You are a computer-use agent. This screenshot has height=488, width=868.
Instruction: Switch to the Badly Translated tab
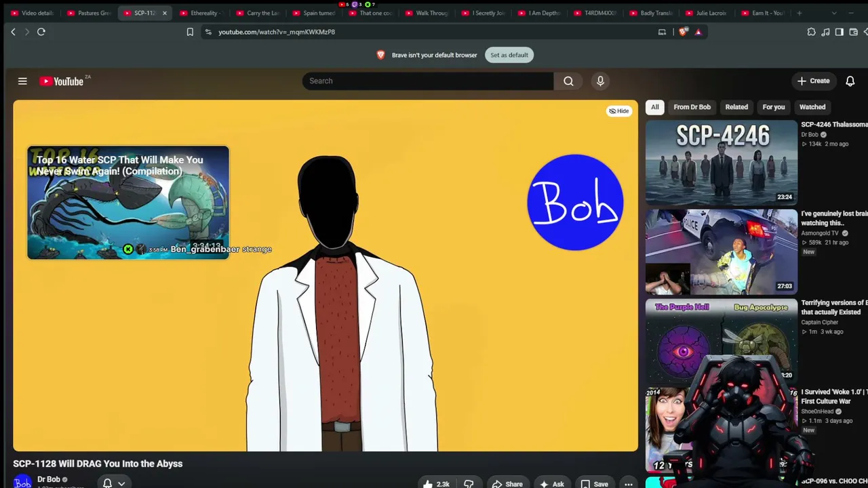(652, 13)
